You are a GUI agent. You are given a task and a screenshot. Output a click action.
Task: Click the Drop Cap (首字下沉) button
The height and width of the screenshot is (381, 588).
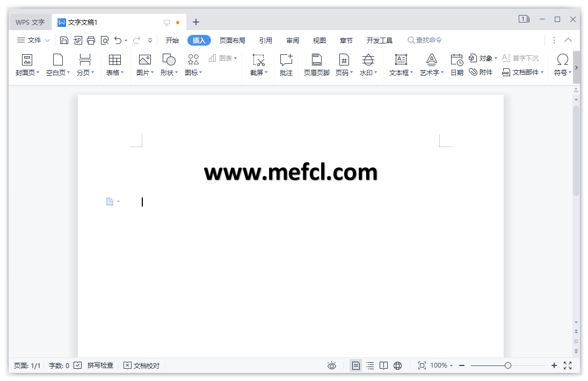[x=520, y=58]
